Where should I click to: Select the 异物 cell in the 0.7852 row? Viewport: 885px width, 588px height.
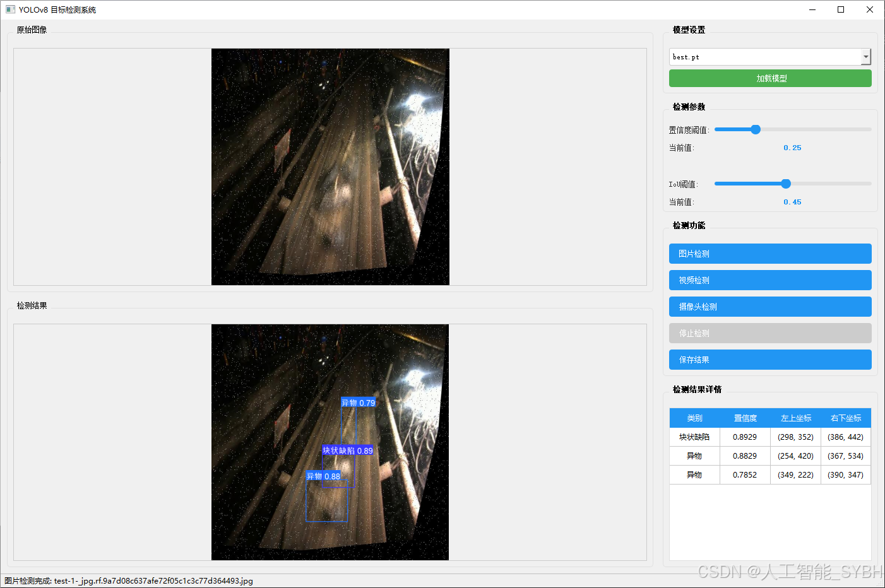click(x=694, y=475)
